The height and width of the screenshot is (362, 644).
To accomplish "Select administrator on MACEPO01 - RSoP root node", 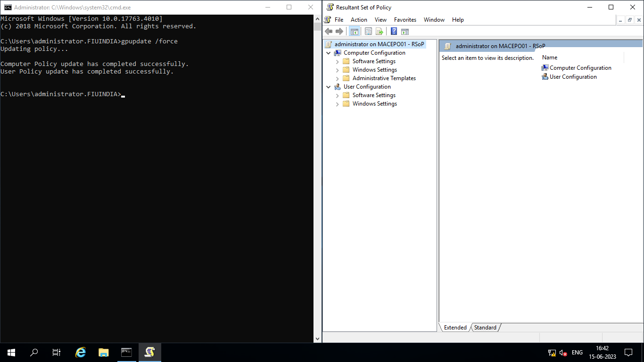I will point(377,44).
